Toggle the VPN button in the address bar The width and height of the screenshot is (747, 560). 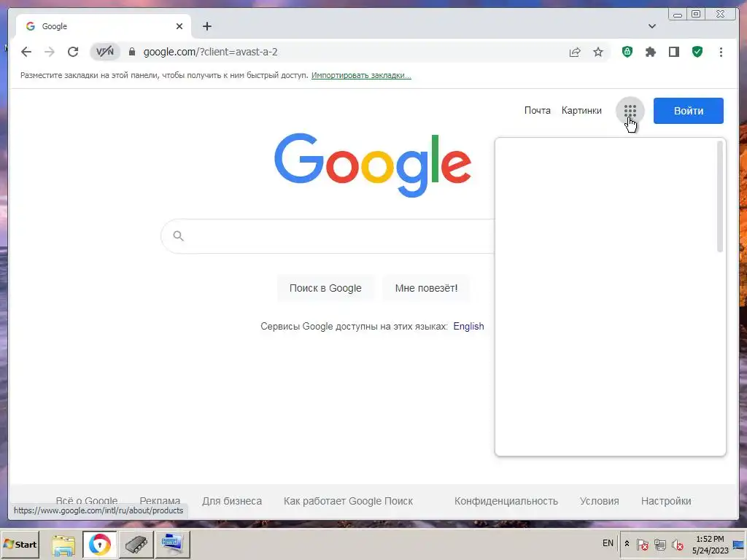(105, 52)
